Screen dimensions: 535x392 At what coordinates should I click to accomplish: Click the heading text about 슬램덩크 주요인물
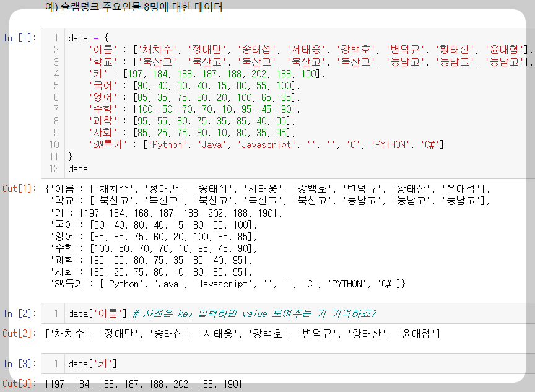(x=134, y=7)
